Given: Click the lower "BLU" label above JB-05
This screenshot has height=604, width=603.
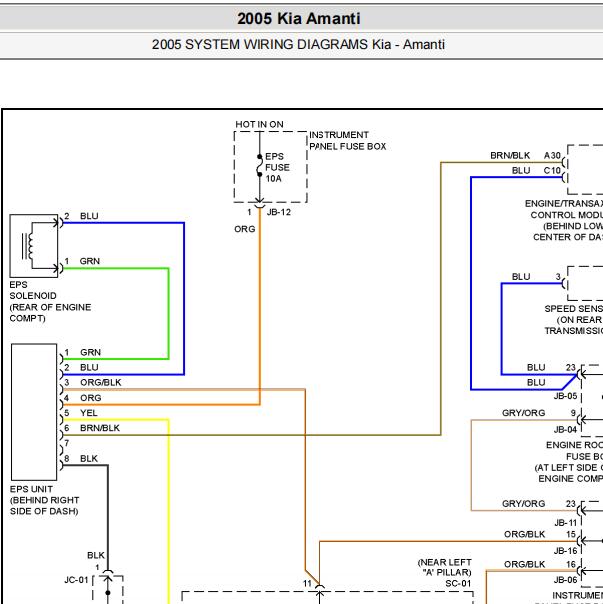Looking at the screenshot, I should point(536,383).
